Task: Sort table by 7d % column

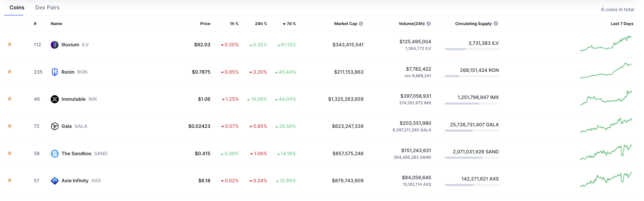Action: point(289,24)
